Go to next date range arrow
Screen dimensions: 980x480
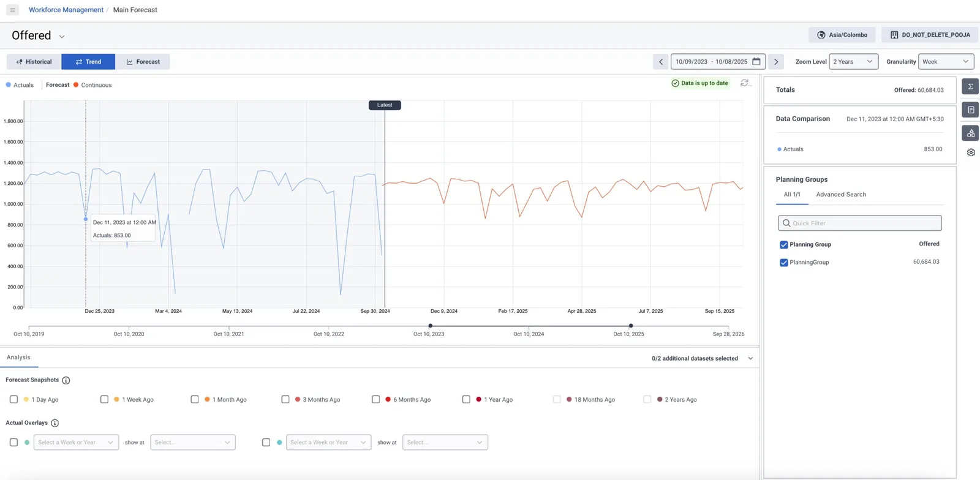click(776, 62)
